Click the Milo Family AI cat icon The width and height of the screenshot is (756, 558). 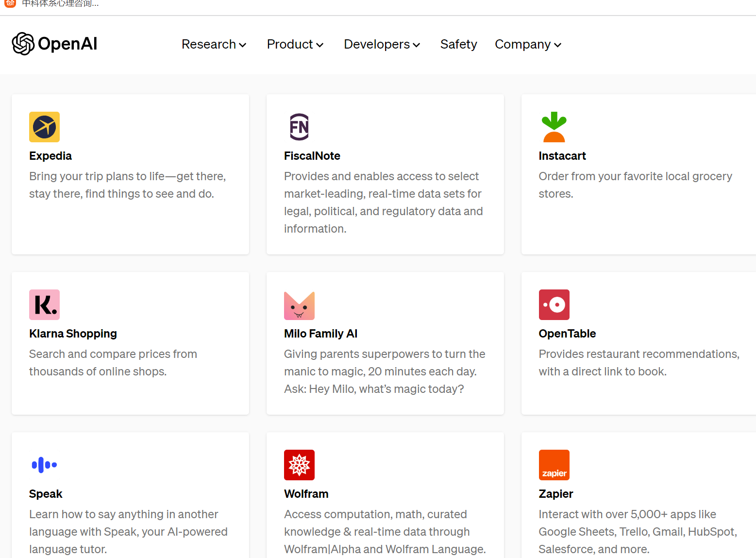299,305
